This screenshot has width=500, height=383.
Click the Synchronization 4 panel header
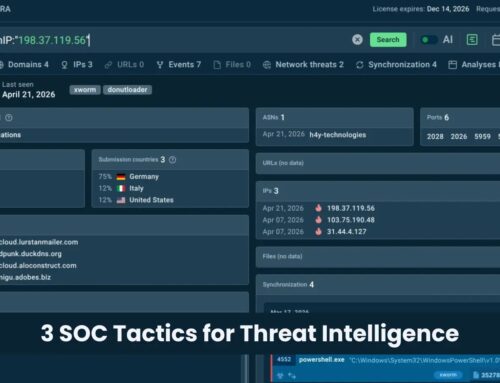point(378,284)
